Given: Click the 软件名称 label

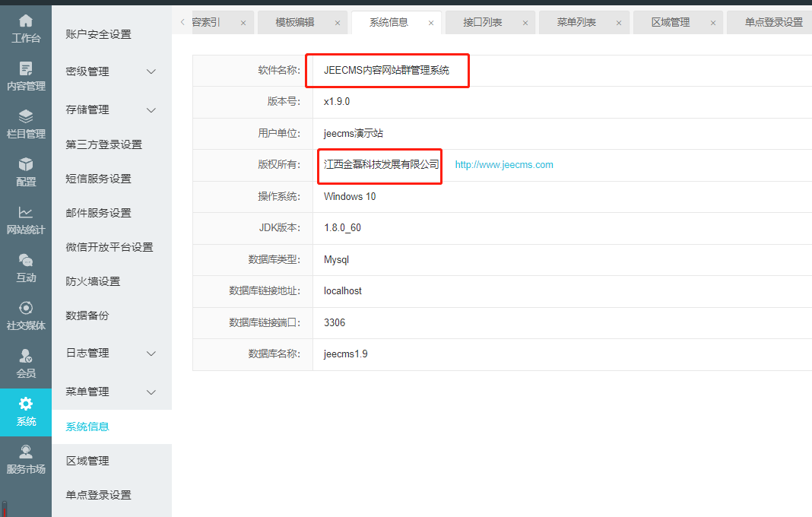Looking at the screenshot, I should coord(278,70).
